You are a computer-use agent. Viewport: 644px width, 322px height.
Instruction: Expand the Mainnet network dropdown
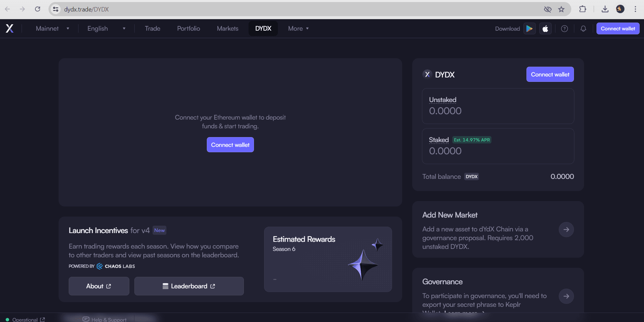pos(53,29)
